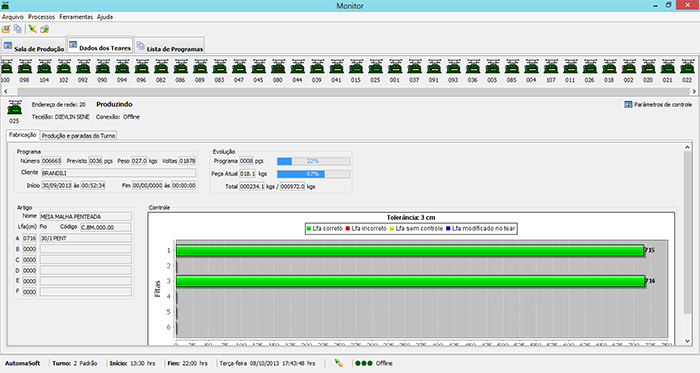Click the program Número field 006665
Viewport: 700px width, 373px height.
point(51,161)
